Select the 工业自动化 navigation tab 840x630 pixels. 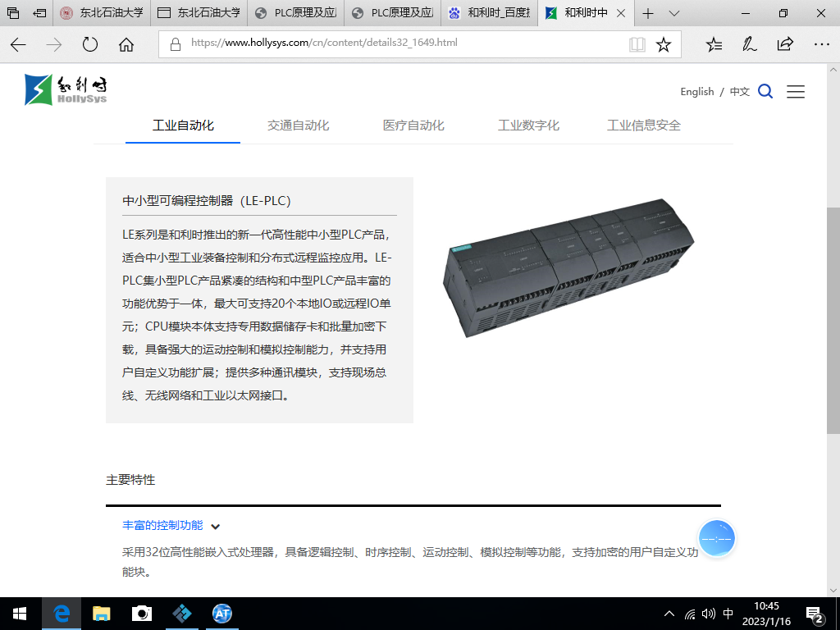[183, 126]
